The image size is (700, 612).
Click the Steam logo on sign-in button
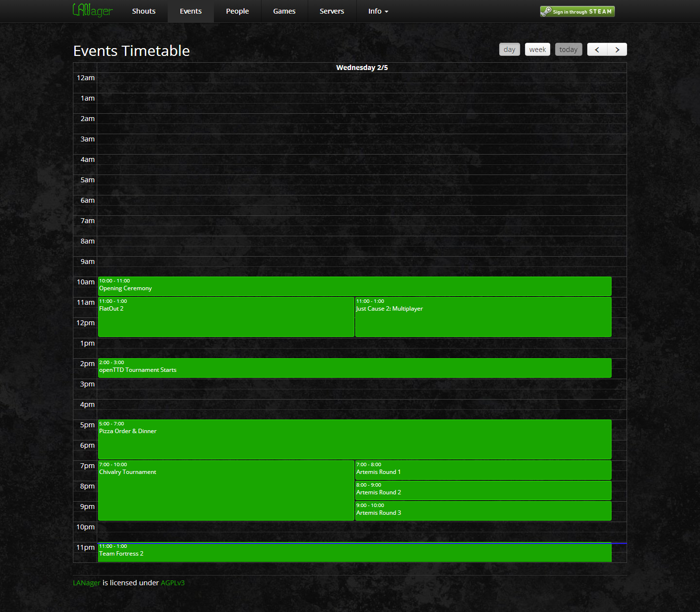pyautogui.click(x=546, y=11)
